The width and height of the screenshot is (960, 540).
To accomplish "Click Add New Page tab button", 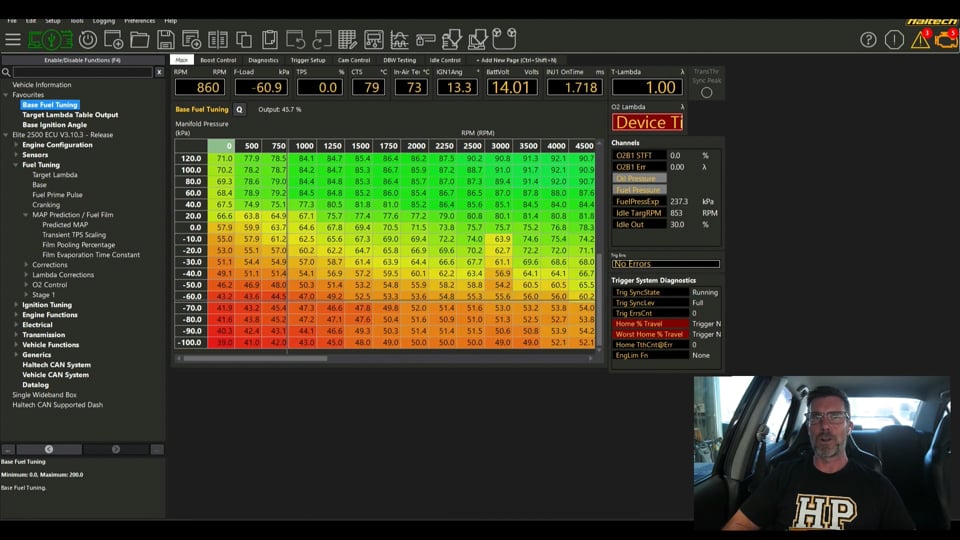I will [x=517, y=60].
